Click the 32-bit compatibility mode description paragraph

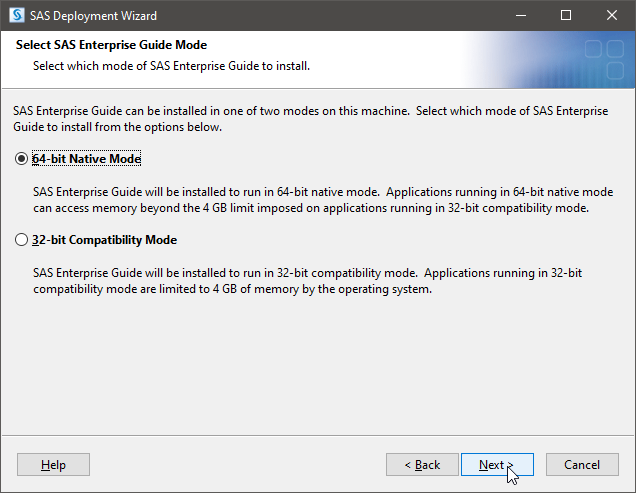pyautogui.click(x=307, y=281)
